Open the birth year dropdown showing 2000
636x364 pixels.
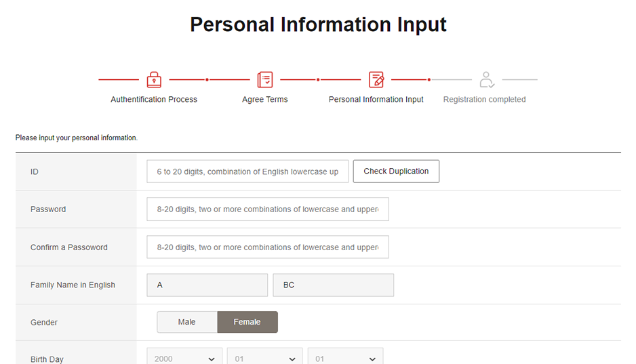(x=184, y=357)
